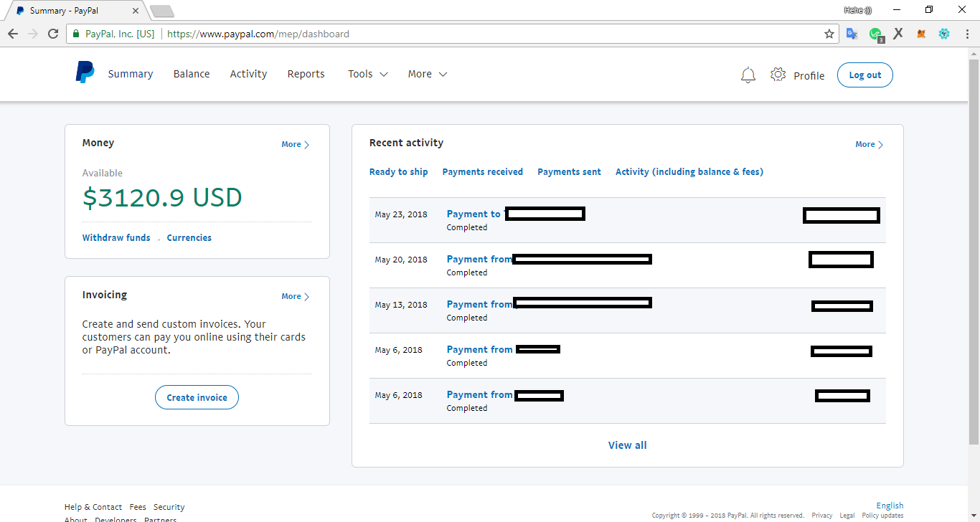Click the Invoicing card heading
This screenshot has width=980, height=522.
[x=105, y=295]
